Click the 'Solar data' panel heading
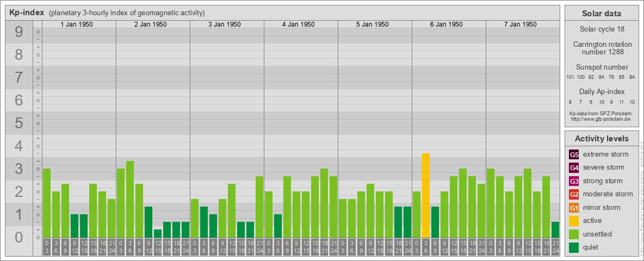The height and width of the screenshot is (261, 644). (601, 14)
